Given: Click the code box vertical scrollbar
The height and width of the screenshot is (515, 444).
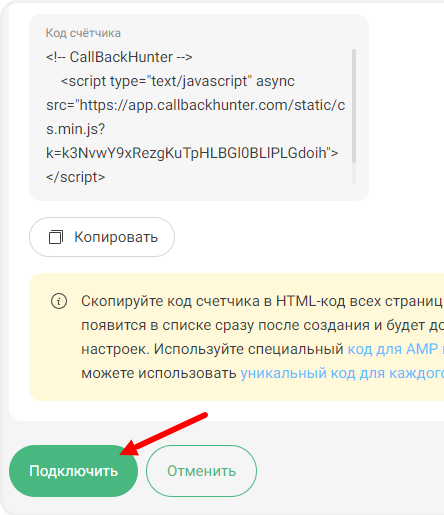Looking at the screenshot, I should click(x=354, y=106).
